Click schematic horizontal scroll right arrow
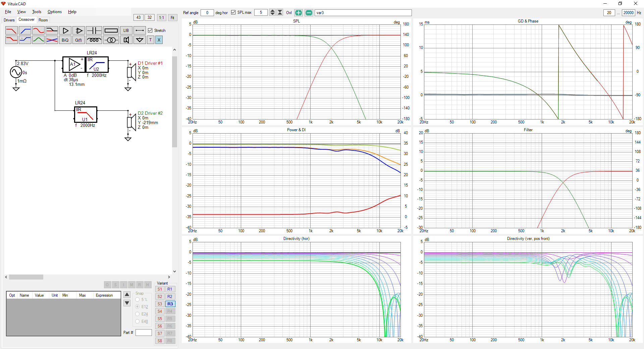The height and width of the screenshot is (349, 644). tap(169, 277)
